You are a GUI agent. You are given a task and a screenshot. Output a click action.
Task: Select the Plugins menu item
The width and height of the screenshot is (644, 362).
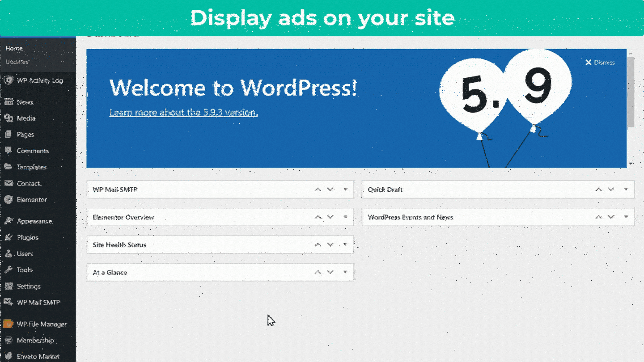[28, 237]
